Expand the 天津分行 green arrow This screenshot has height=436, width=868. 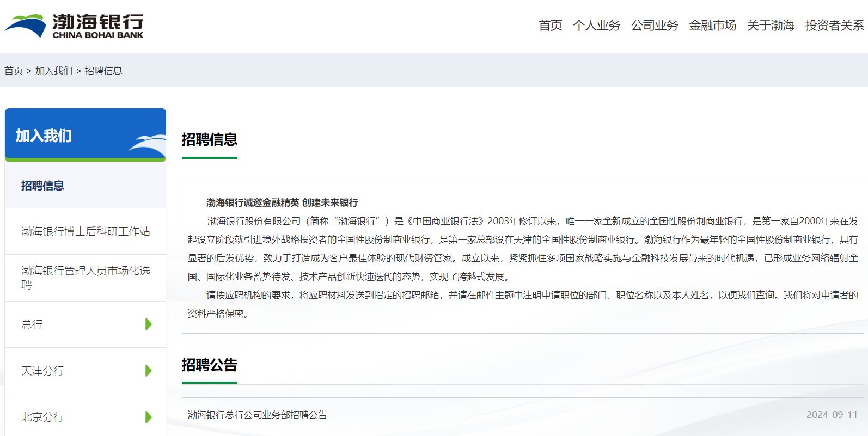point(149,371)
